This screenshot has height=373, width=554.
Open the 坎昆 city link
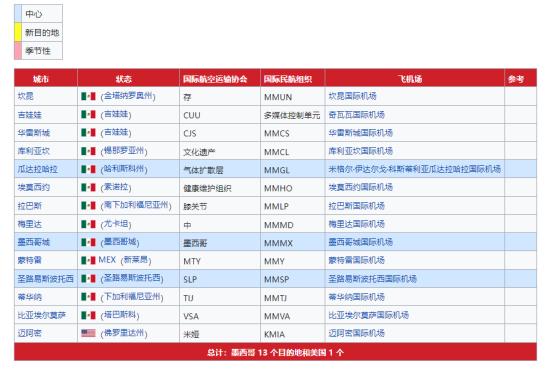[26, 96]
